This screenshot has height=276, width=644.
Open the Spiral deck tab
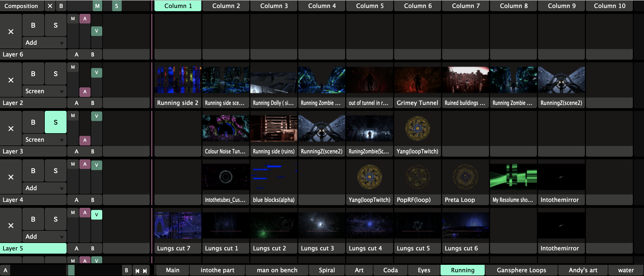tap(327, 270)
